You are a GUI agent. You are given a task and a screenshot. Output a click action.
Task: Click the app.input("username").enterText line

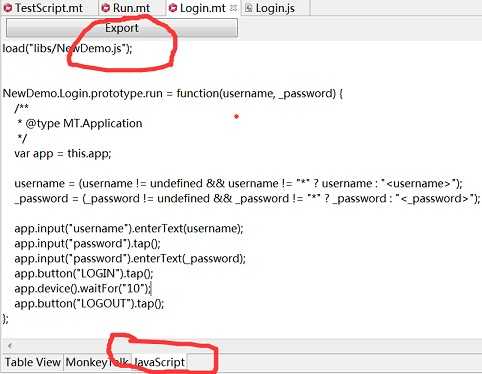point(129,229)
